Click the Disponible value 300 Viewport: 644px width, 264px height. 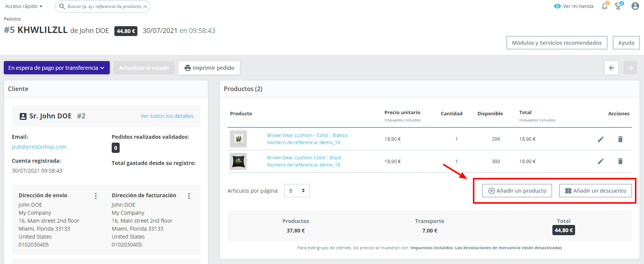(496, 162)
